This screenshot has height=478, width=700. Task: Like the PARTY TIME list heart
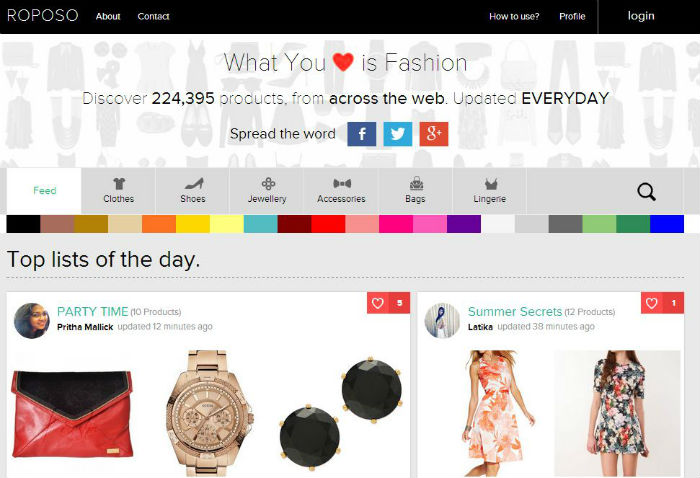[378, 303]
